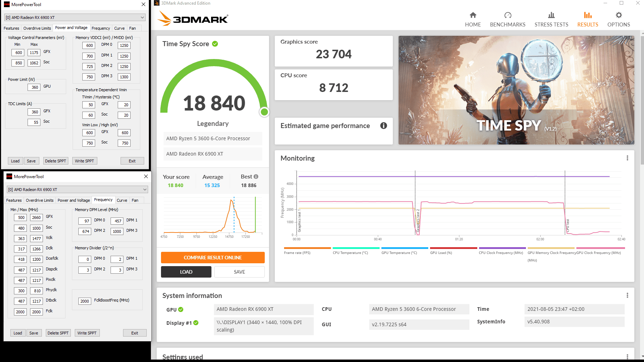Open the Monitoring panel three-dot menu
The width and height of the screenshot is (644, 362).
click(627, 158)
